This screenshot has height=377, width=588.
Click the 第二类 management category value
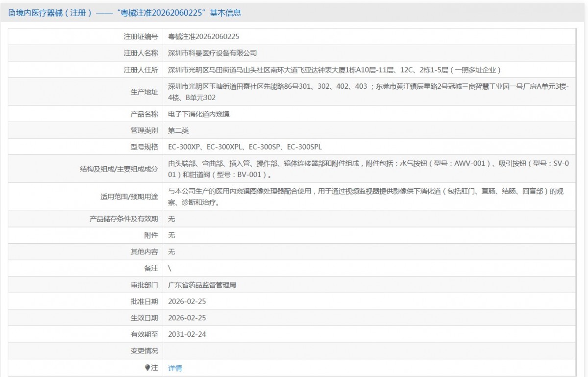[178, 130]
